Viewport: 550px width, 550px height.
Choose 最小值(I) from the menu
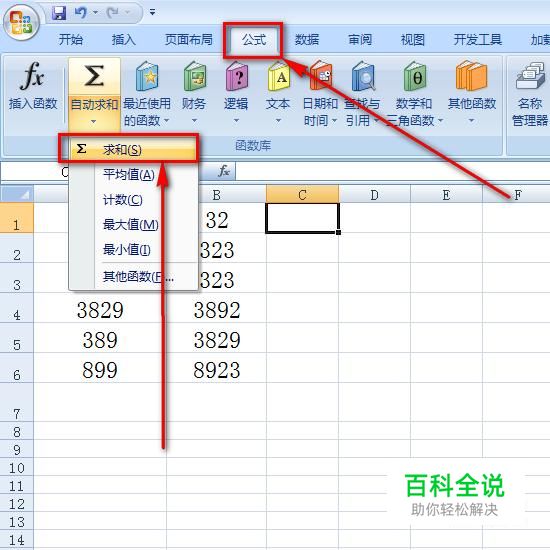133,250
